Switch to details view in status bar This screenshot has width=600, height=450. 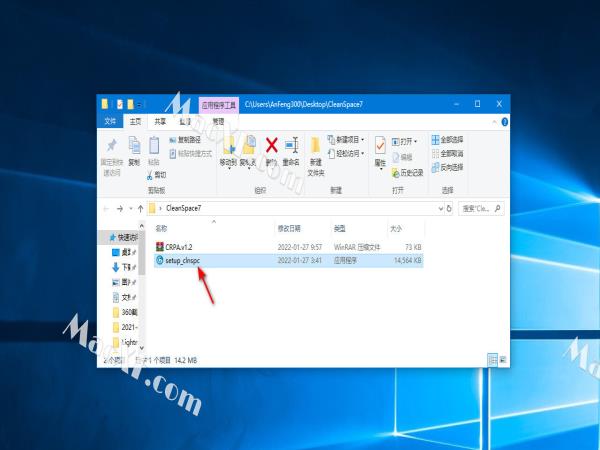coord(492,360)
